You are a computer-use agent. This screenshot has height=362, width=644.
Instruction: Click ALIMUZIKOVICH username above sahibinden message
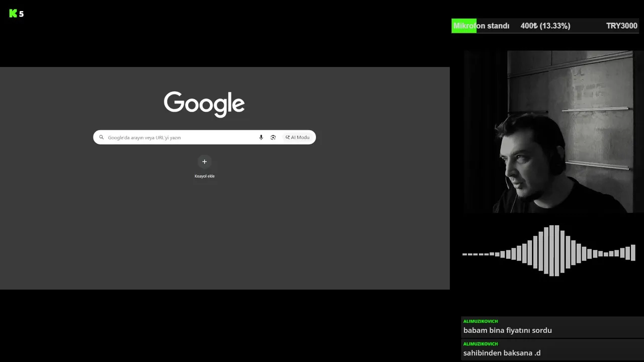(480, 344)
